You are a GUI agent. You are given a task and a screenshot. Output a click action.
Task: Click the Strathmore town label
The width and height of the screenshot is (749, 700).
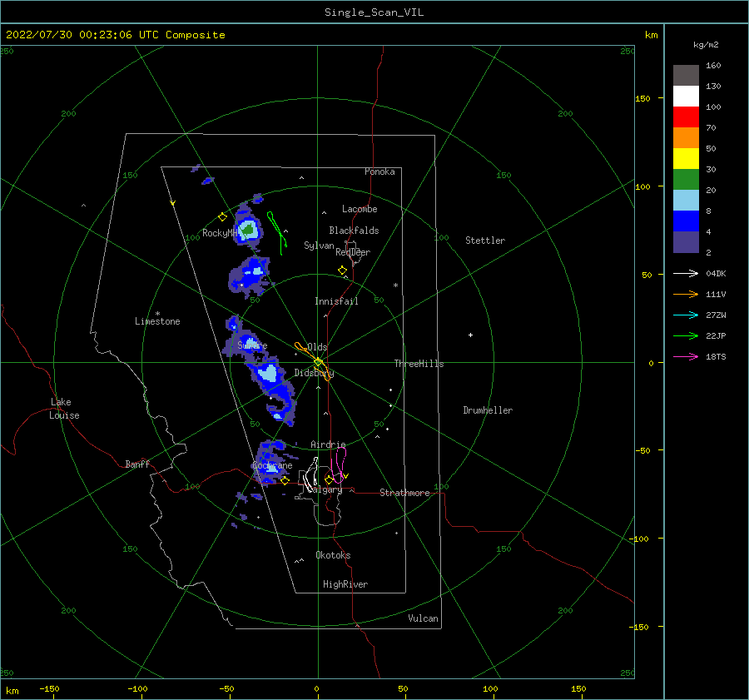pyautogui.click(x=404, y=493)
